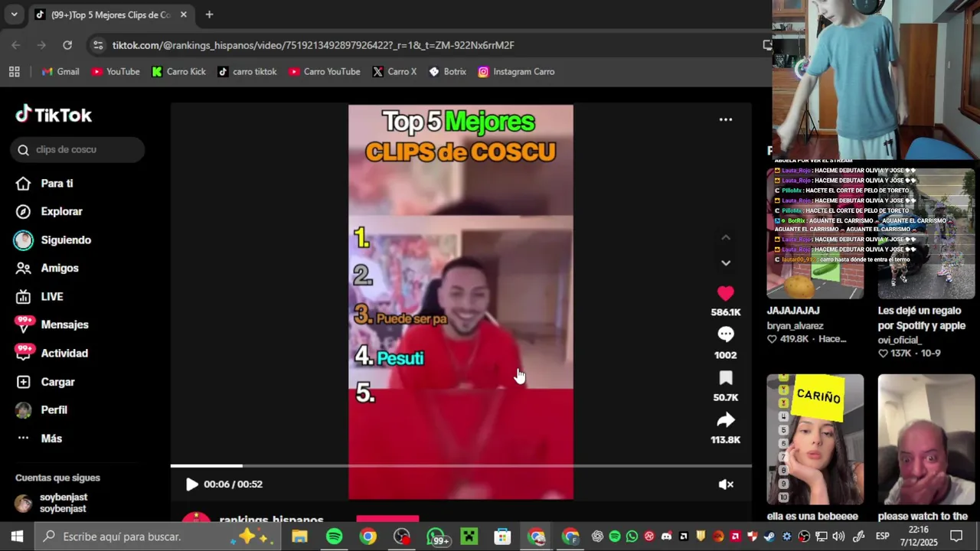Open the 'please watch to the' thumbnail
Viewport: 980px width, 551px height.
[926, 439]
